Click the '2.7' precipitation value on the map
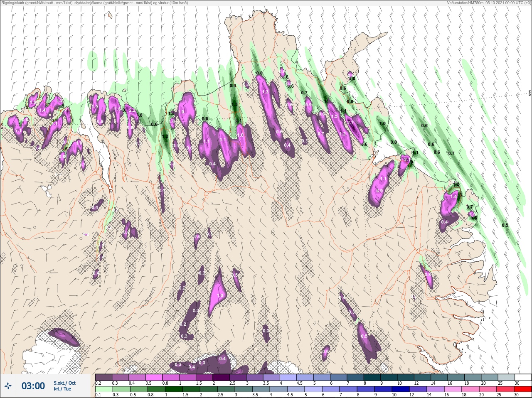The image size is (532, 398). (x=350, y=123)
